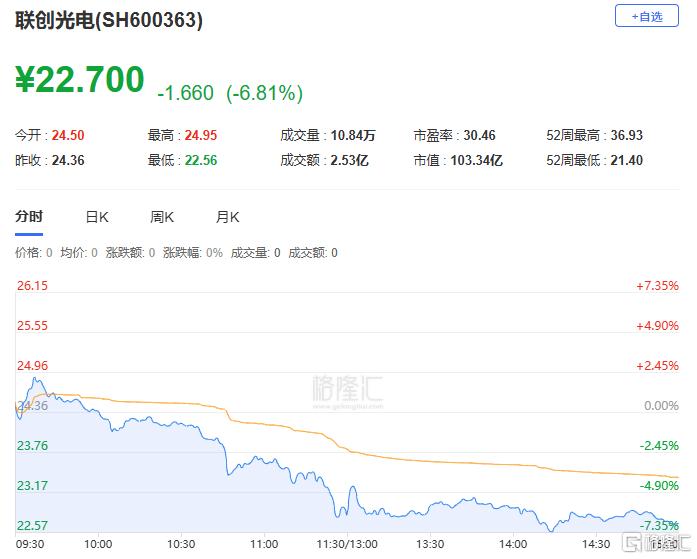This screenshot has width=697, height=559.
Task: Click the 0.00% axis label
Action: click(661, 405)
